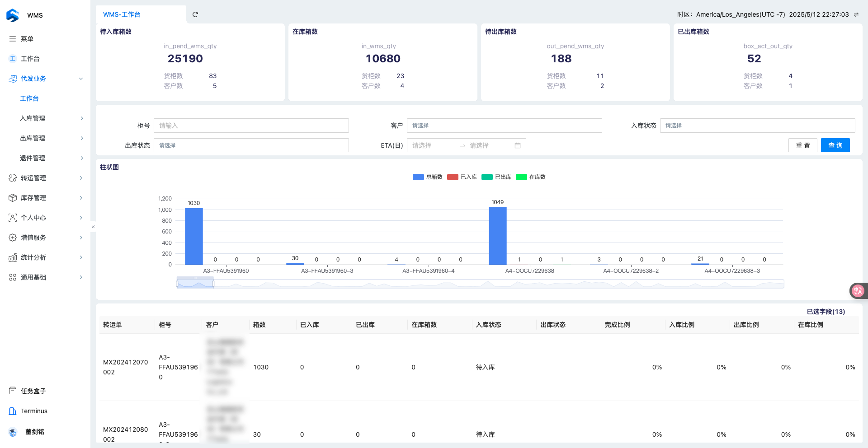Click the sidebar collapse arrow handle
Image resolution: width=868 pixels, height=448 pixels.
93,227
